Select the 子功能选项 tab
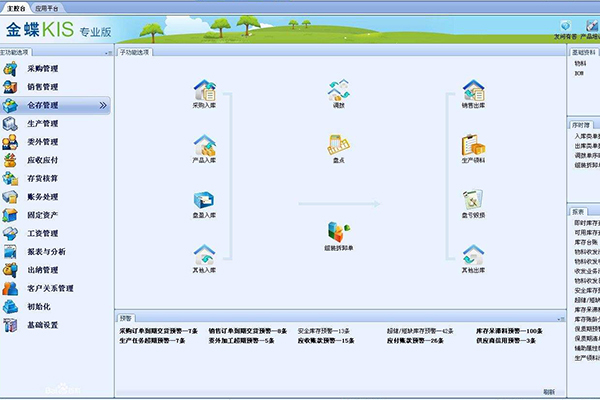The image size is (600, 400). [x=135, y=52]
